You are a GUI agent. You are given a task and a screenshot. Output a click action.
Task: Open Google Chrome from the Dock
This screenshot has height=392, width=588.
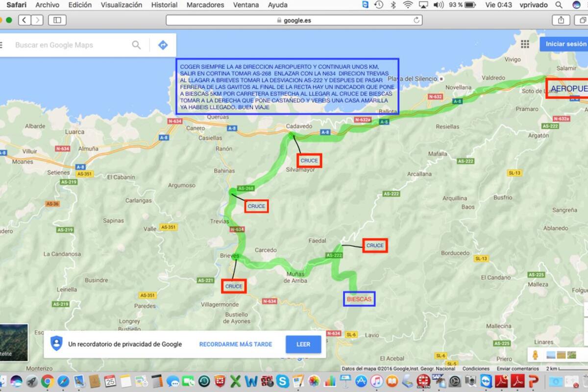coord(48,381)
